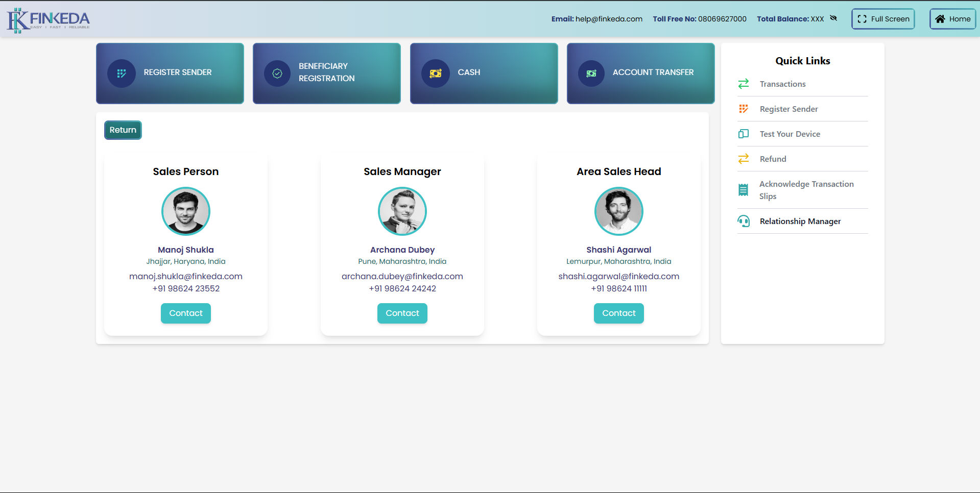Click phone number +91 98624 11111
Viewport: 980px width, 493px height.
619,288
